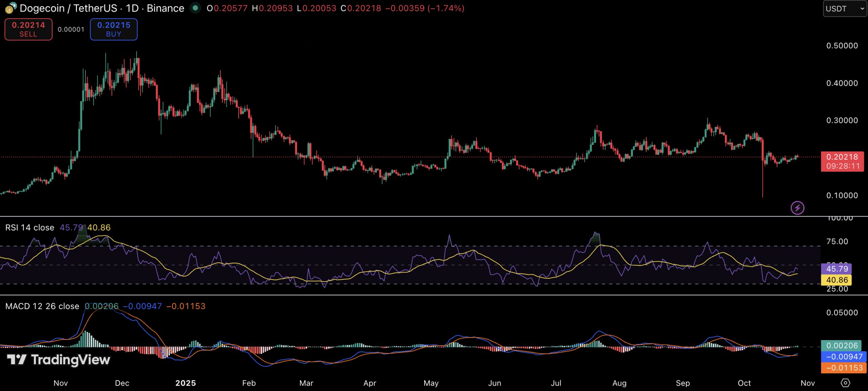Click the green 0.00206 MACD histogram tag
The width and height of the screenshot is (868, 391).
[841, 346]
